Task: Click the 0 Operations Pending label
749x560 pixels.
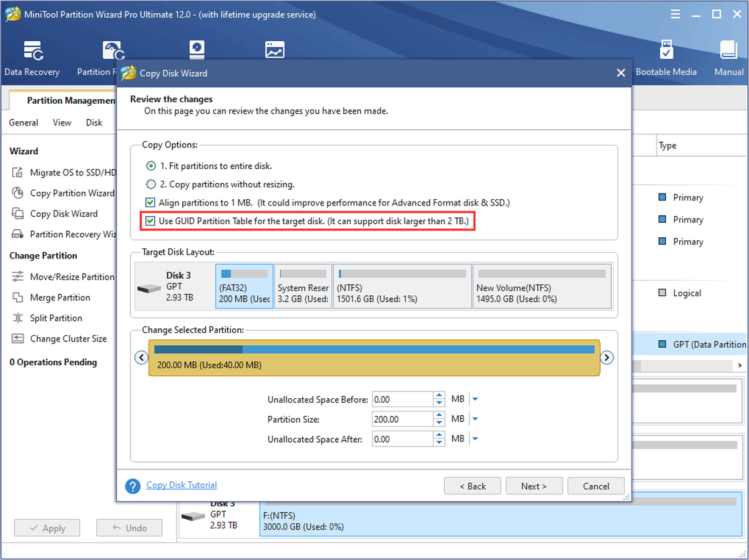Action: [53, 362]
